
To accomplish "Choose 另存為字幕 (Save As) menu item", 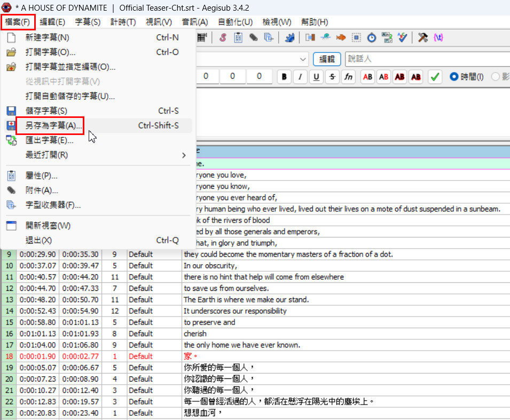I will pos(53,126).
